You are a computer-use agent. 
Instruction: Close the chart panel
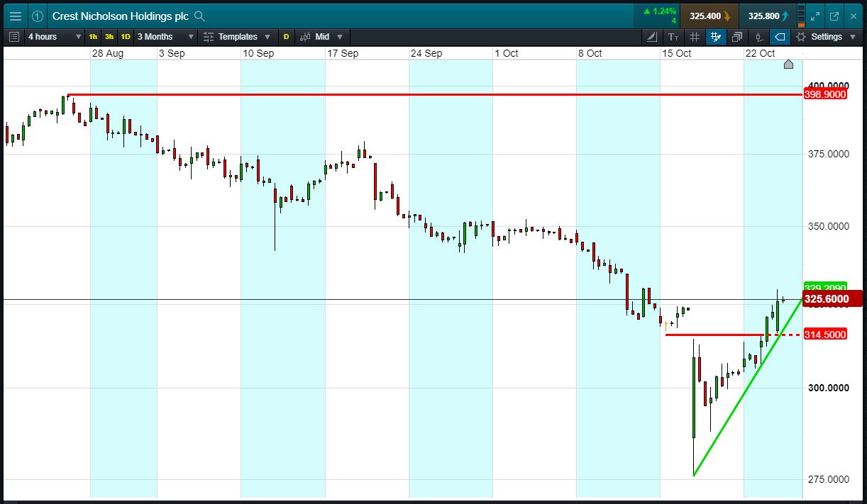tap(853, 16)
